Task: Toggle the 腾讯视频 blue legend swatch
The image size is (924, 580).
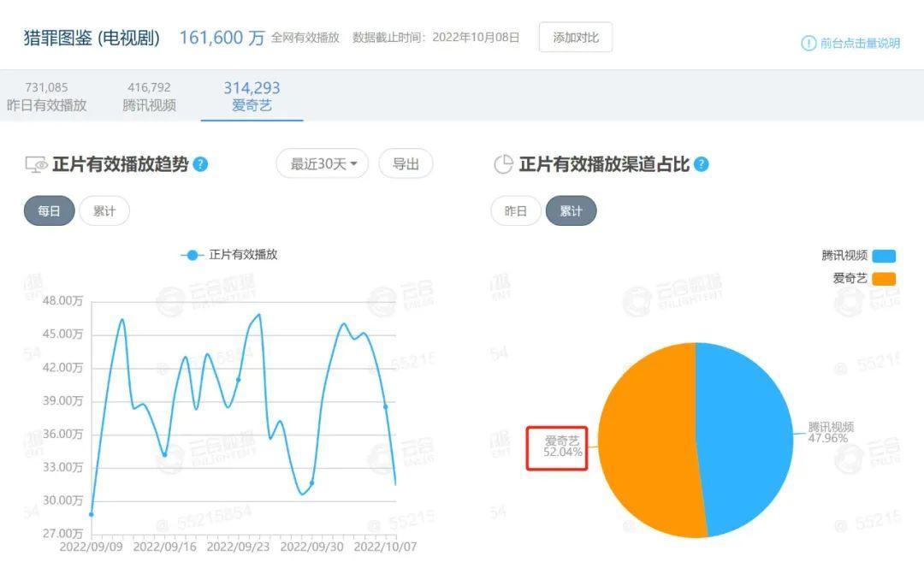Action: (884, 255)
